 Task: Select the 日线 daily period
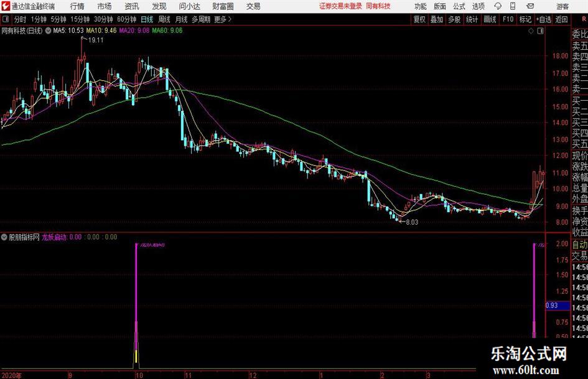click(147, 19)
